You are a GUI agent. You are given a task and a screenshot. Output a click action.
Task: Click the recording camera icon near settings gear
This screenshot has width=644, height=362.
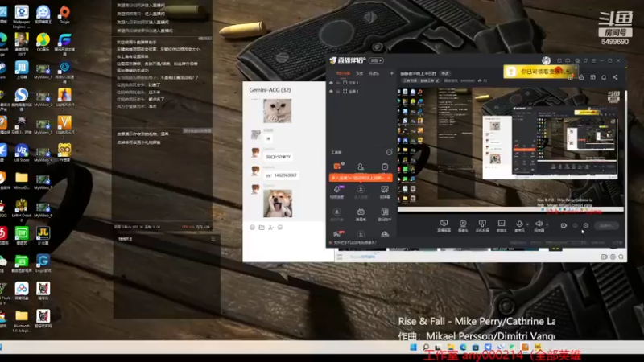point(563,225)
